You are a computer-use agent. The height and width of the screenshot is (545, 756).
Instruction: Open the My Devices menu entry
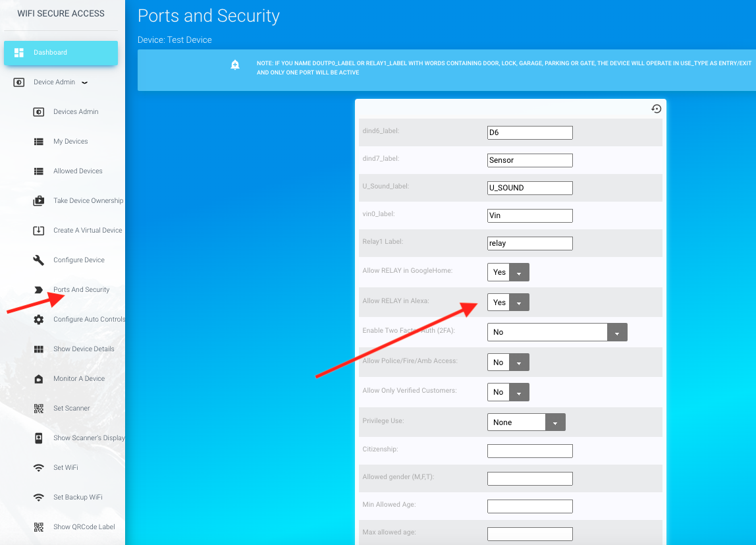click(70, 142)
